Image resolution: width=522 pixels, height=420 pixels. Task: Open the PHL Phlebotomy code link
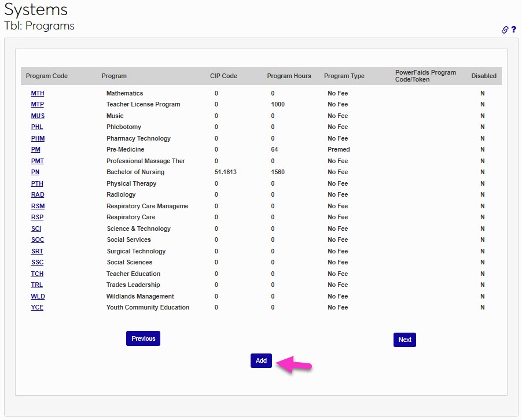point(37,127)
